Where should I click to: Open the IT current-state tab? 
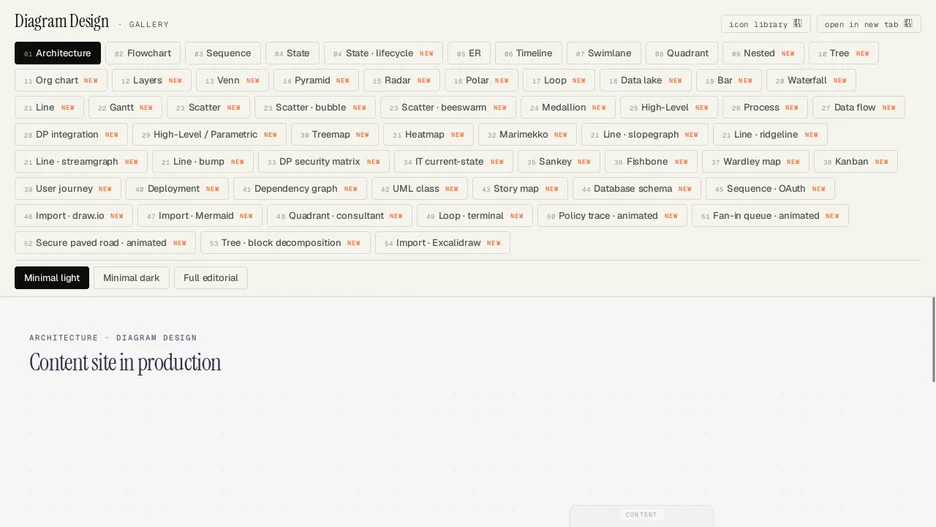454,162
